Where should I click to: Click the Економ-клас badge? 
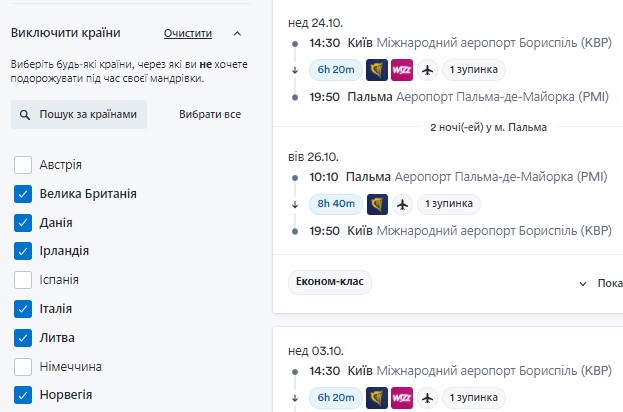pos(330,282)
